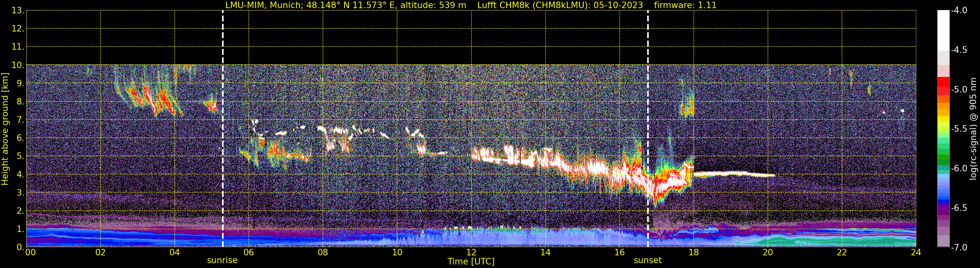Click the '18' tick on the time axis
Viewport: 980px width, 268px height.
tap(694, 252)
